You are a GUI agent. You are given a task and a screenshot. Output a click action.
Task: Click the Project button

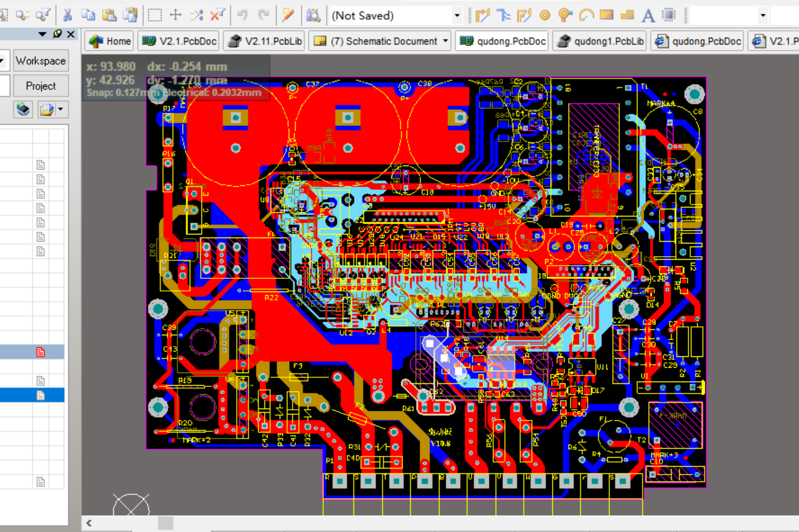pyautogui.click(x=41, y=86)
